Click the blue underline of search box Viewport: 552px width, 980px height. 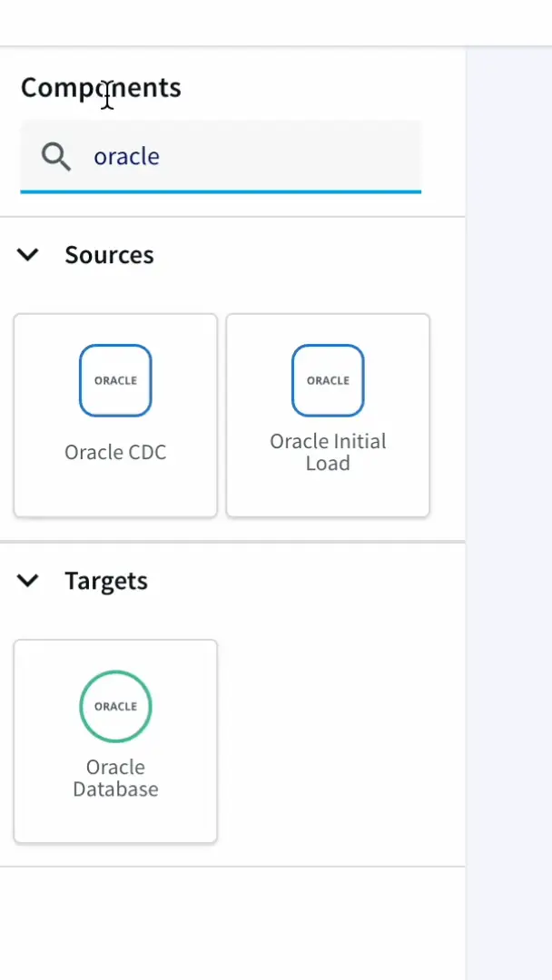[x=221, y=191]
